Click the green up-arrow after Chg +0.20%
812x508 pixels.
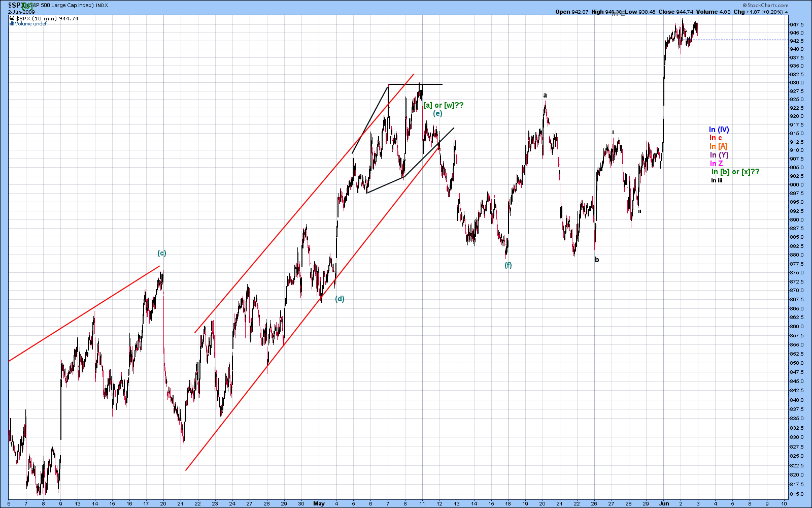[787, 12]
